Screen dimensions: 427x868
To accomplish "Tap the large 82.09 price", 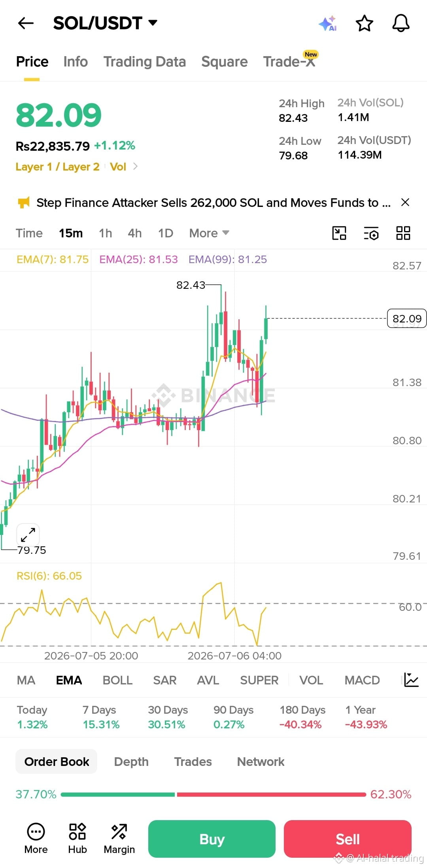I will point(59,115).
